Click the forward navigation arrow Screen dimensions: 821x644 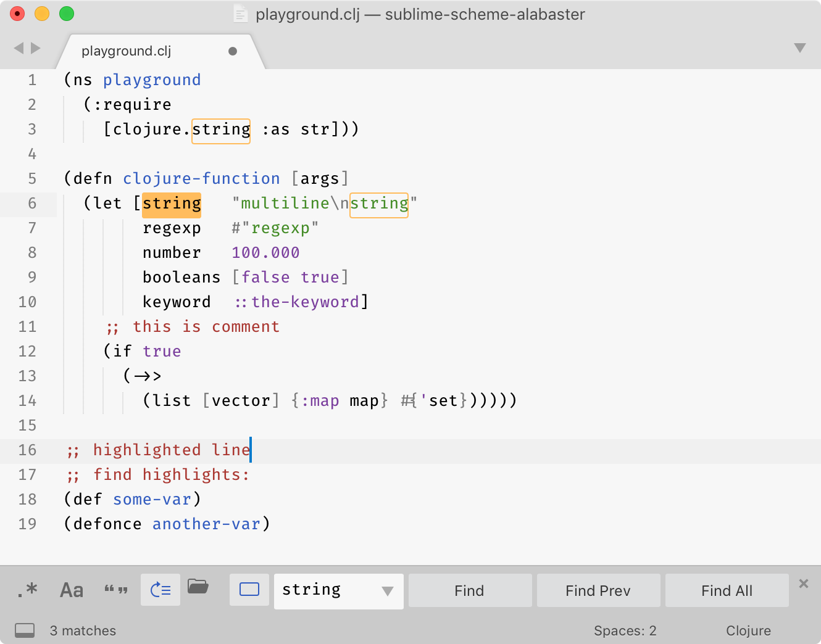click(35, 47)
